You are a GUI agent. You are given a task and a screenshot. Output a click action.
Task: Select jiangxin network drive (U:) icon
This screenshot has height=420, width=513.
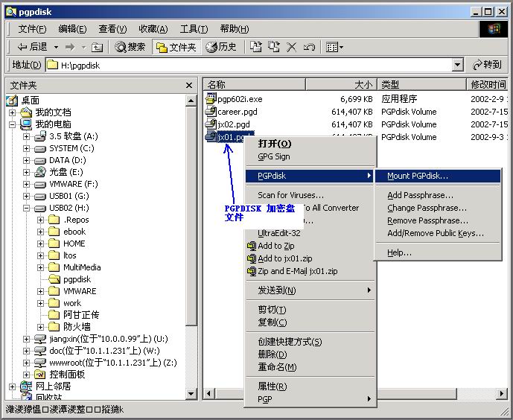tap(40, 339)
